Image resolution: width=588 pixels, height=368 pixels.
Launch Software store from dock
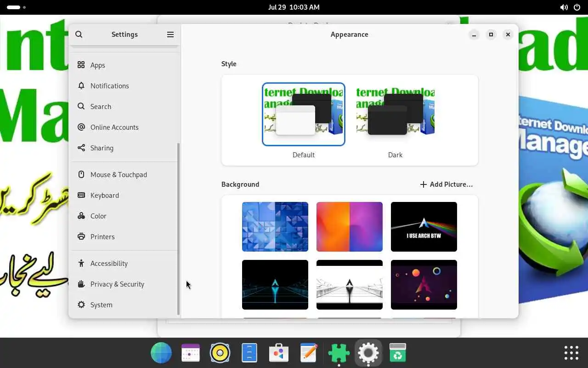[x=279, y=353]
